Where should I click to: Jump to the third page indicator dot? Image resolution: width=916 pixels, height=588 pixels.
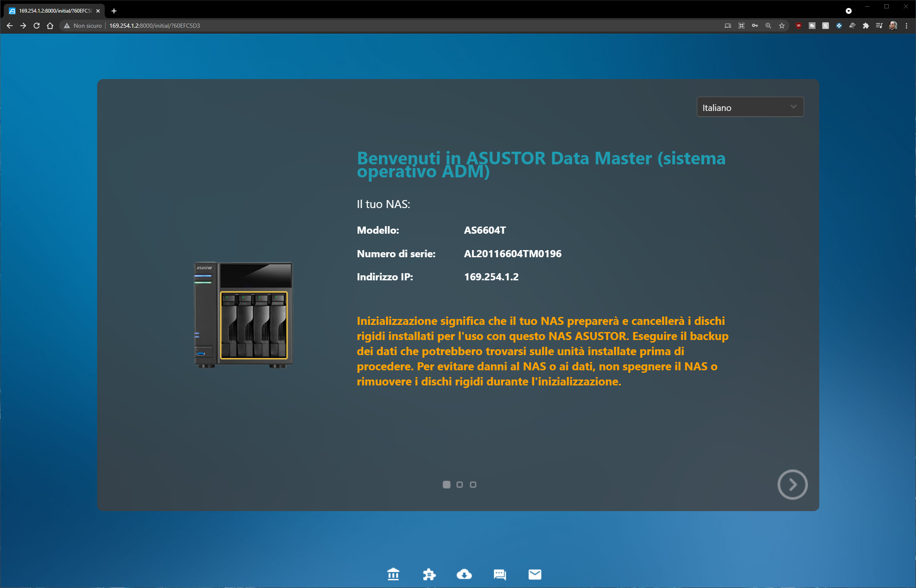(x=473, y=485)
